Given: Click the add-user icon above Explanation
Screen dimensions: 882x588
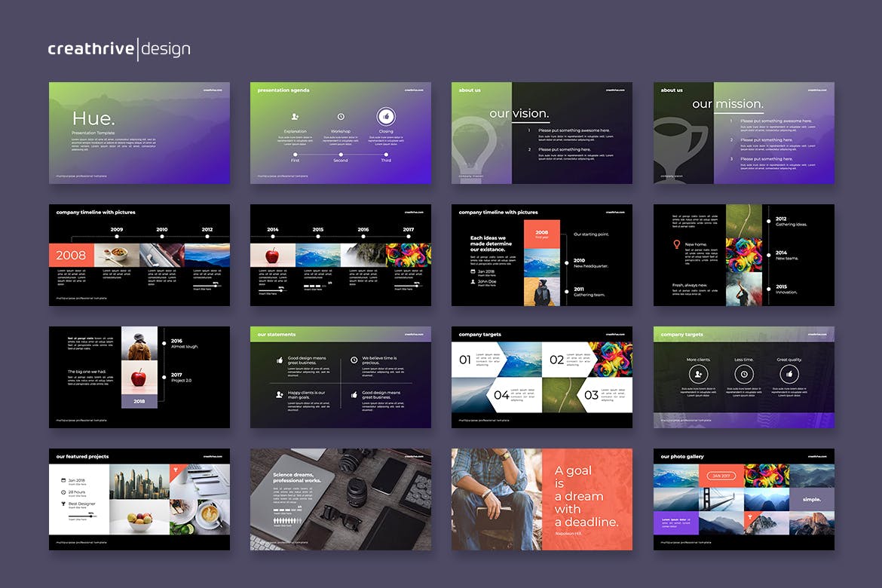Looking at the screenshot, I should [295, 117].
